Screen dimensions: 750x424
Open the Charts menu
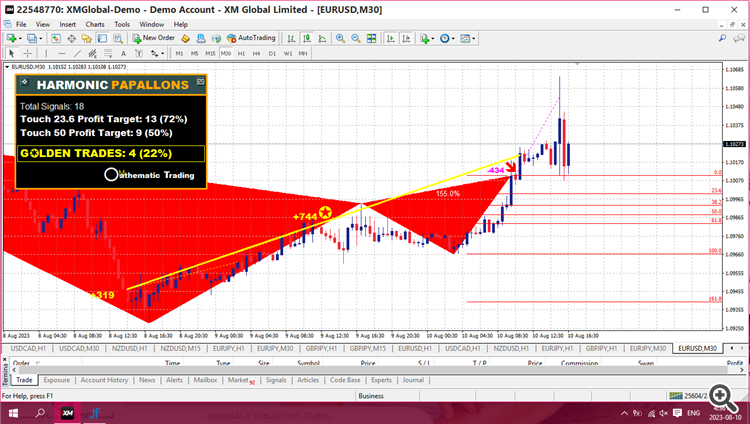point(95,24)
